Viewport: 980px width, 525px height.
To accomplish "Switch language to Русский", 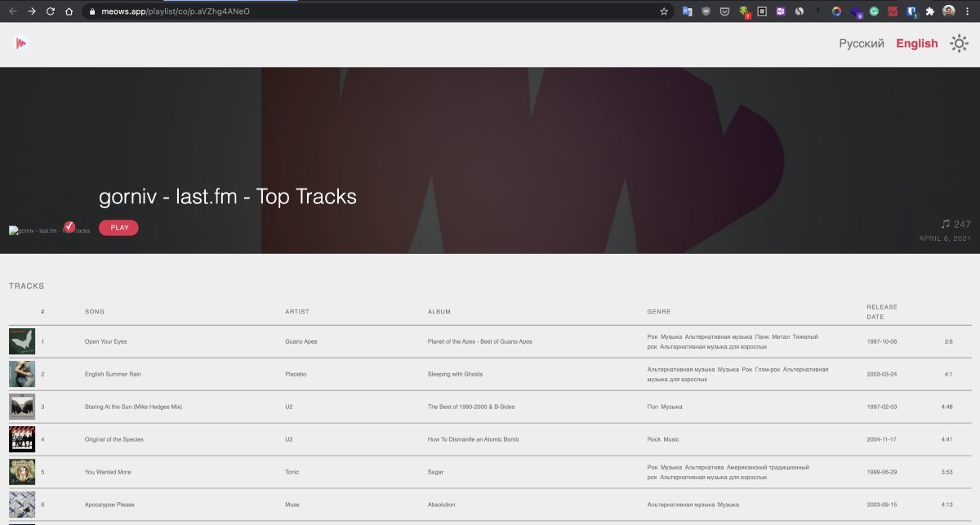I will pyautogui.click(x=862, y=43).
